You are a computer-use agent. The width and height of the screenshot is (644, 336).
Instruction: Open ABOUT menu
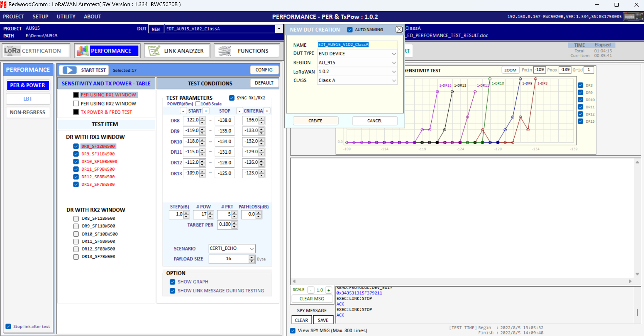tap(92, 17)
